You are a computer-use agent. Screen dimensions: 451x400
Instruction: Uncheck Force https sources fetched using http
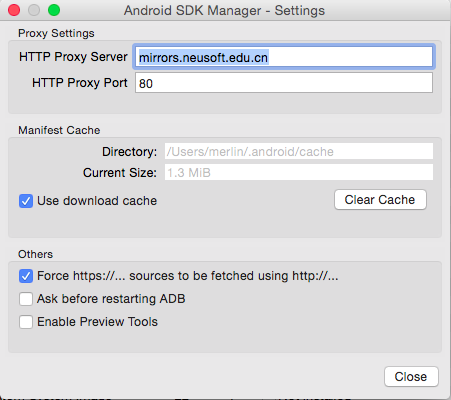(x=26, y=276)
